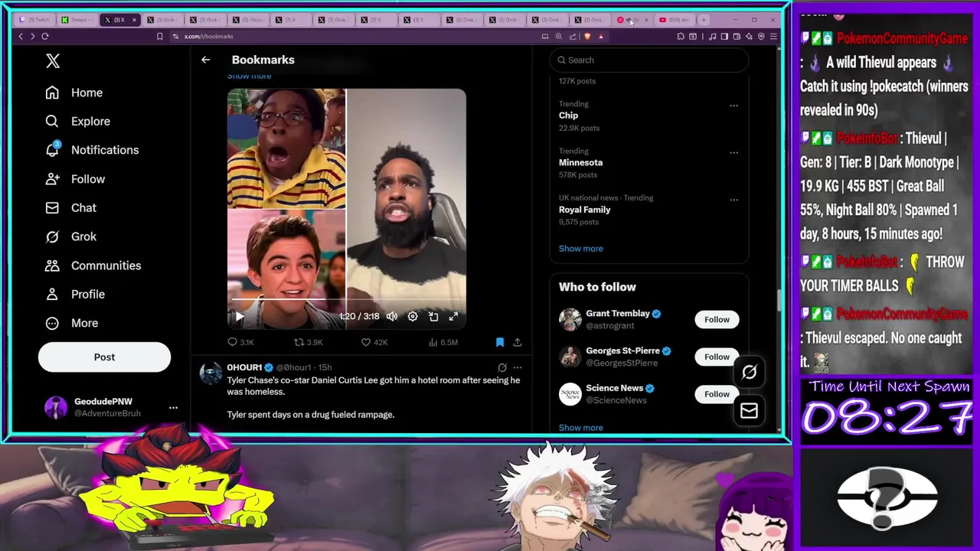Image resolution: width=980 pixels, height=551 pixels.
Task: Open the floating messages envelope button
Action: 749,411
